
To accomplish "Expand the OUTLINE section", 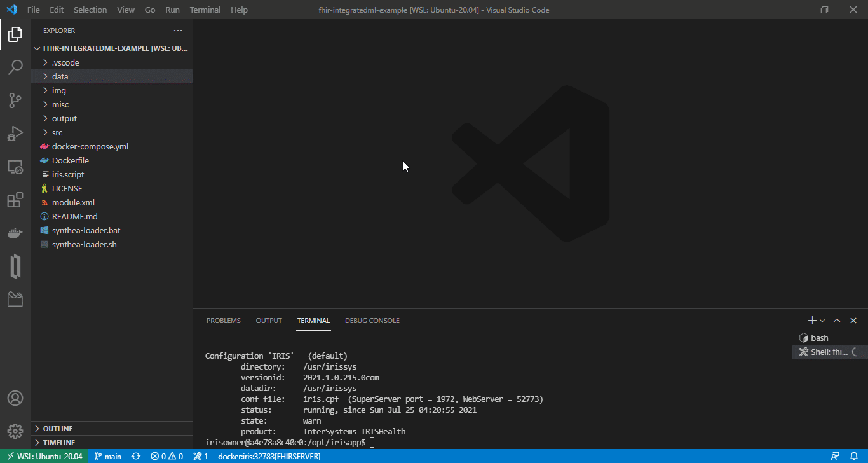I will [x=57, y=429].
